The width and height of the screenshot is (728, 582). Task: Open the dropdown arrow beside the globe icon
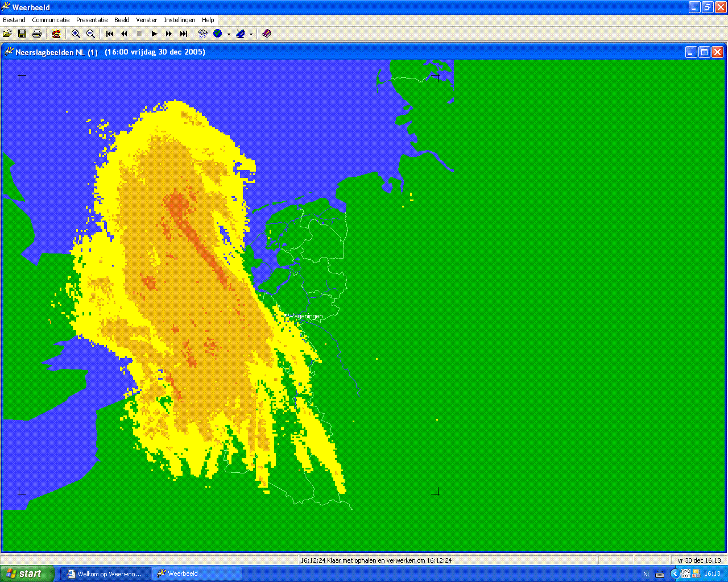click(x=229, y=34)
